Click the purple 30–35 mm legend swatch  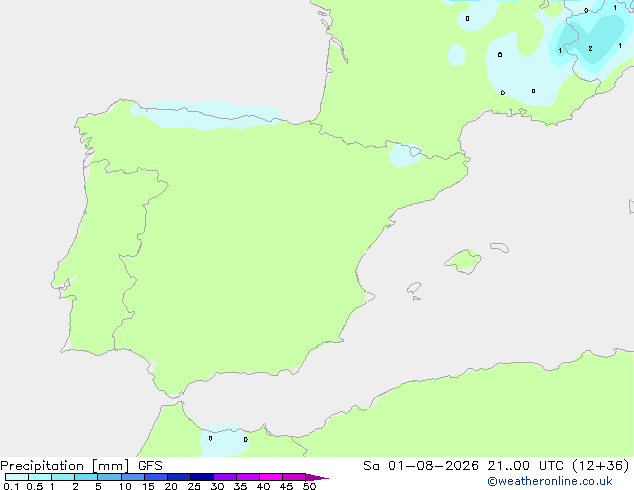coord(225,477)
